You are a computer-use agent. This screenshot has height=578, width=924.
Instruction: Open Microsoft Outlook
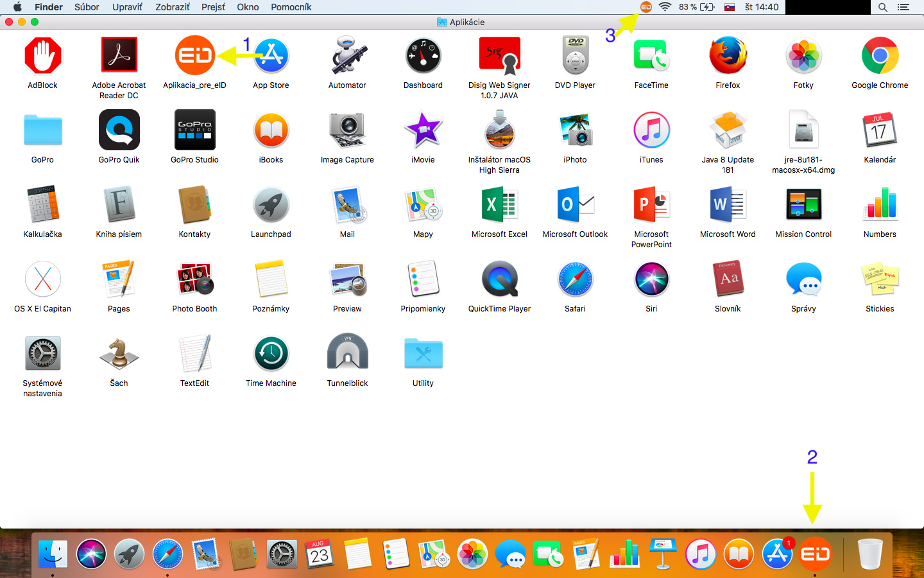click(575, 205)
